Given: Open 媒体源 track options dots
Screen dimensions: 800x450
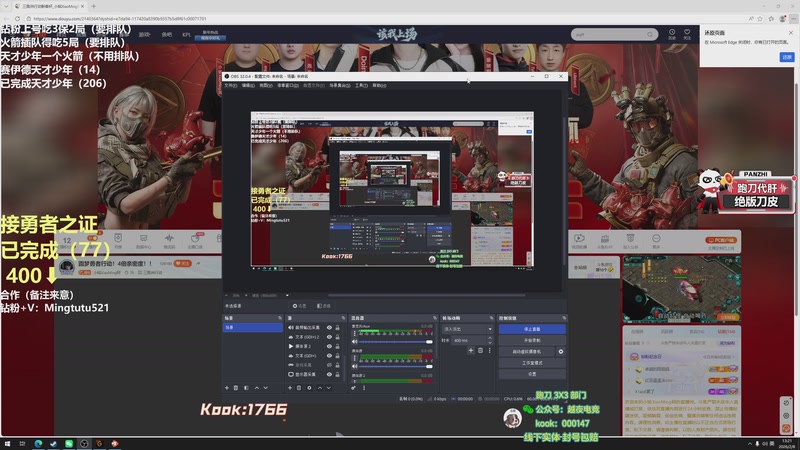Looking at the screenshot, I should (x=355, y=357).
